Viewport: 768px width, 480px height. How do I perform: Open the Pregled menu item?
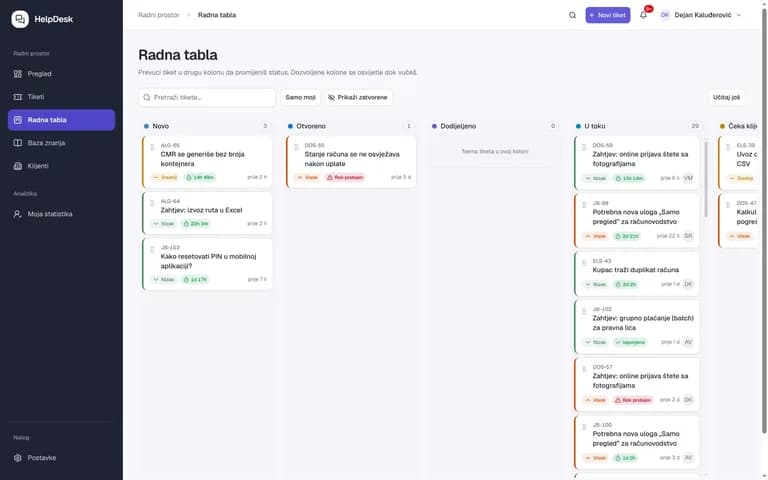61,74
